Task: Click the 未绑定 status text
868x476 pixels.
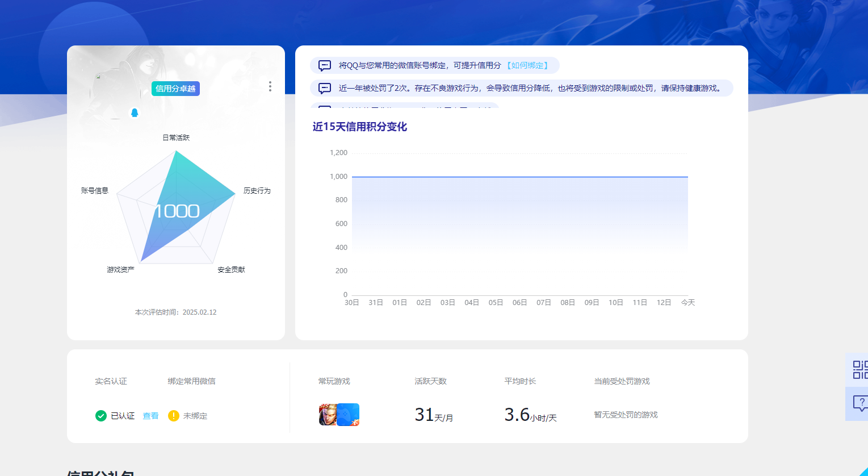Action: coord(195,416)
